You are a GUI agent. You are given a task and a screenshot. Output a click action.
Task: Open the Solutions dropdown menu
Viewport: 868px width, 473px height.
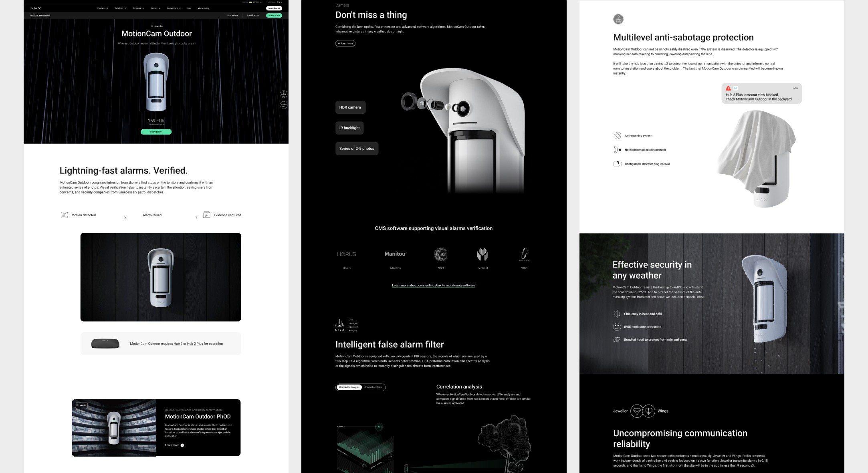120,8
